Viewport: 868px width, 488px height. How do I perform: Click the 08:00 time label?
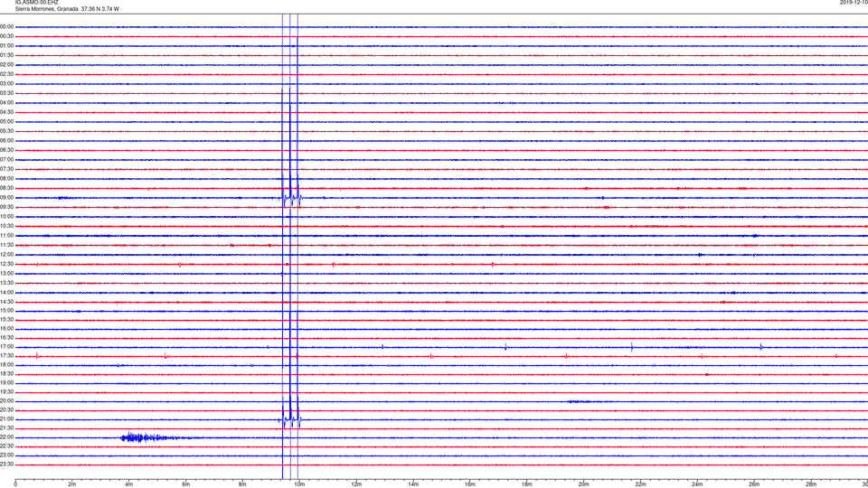(x=6, y=179)
